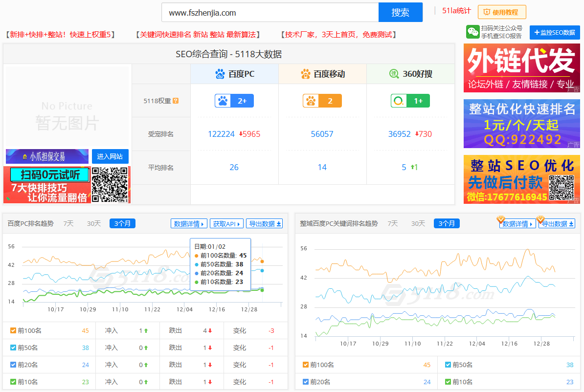Click 前50名 count 38 in 整域百度PC关键词排名趋势 panel
This screenshot has height=392, width=584.
[x=570, y=365]
